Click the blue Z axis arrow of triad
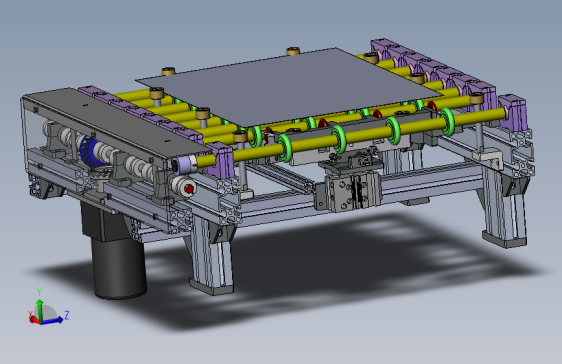 (x=52, y=320)
